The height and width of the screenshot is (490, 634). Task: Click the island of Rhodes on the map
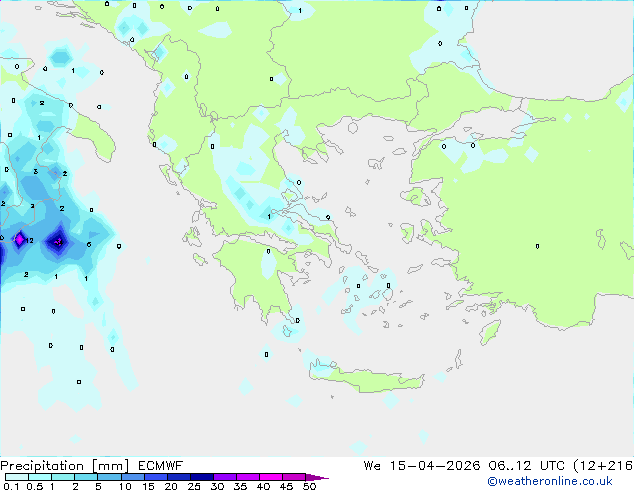pyautogui.click(x=490, y=332)
